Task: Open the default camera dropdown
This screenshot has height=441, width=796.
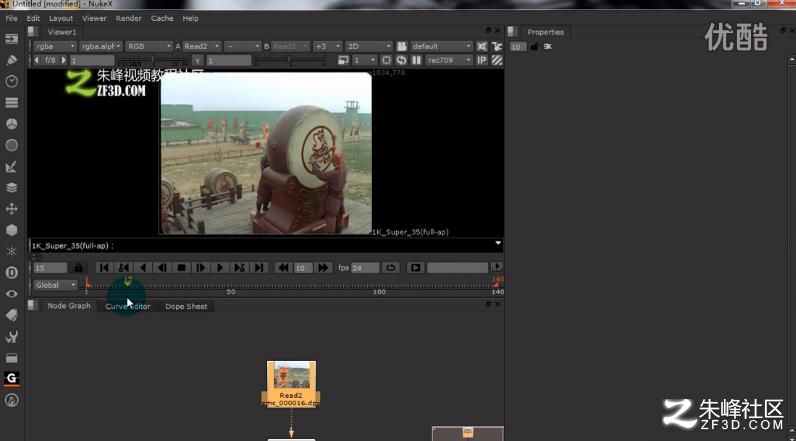Action: tap(441, 46)
